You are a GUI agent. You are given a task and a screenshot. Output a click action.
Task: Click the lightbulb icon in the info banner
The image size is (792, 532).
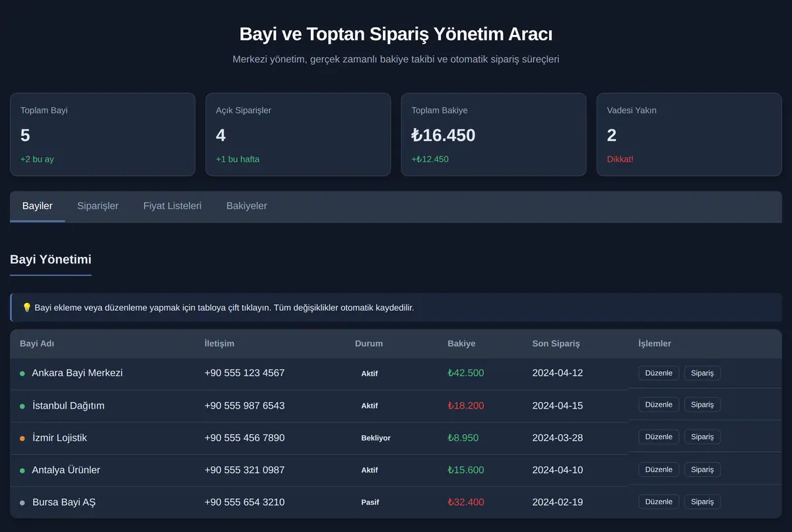(x=27, y=308)
